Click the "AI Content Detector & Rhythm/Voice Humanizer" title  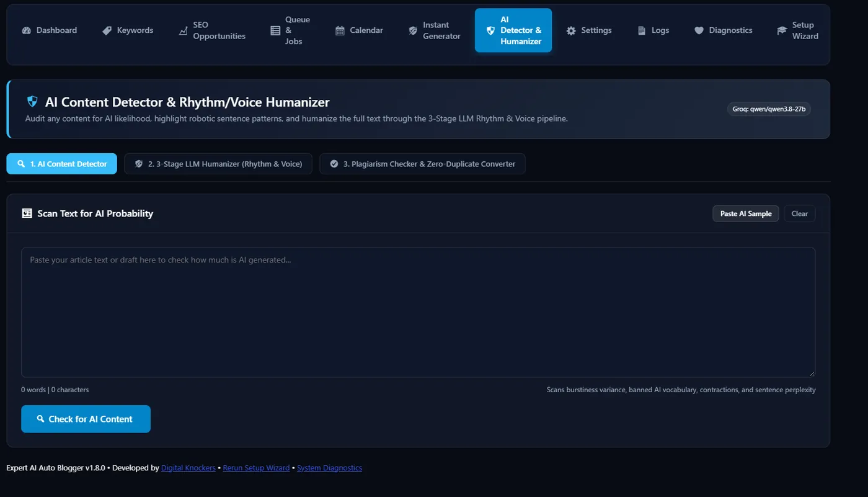pos(187,102)
